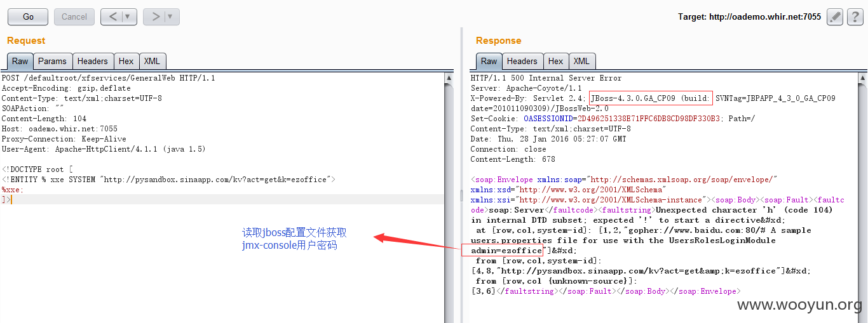The width and height of the screenshot is (868, 323).
Task: Click the Go button to send request
Action: click(29, 17)
